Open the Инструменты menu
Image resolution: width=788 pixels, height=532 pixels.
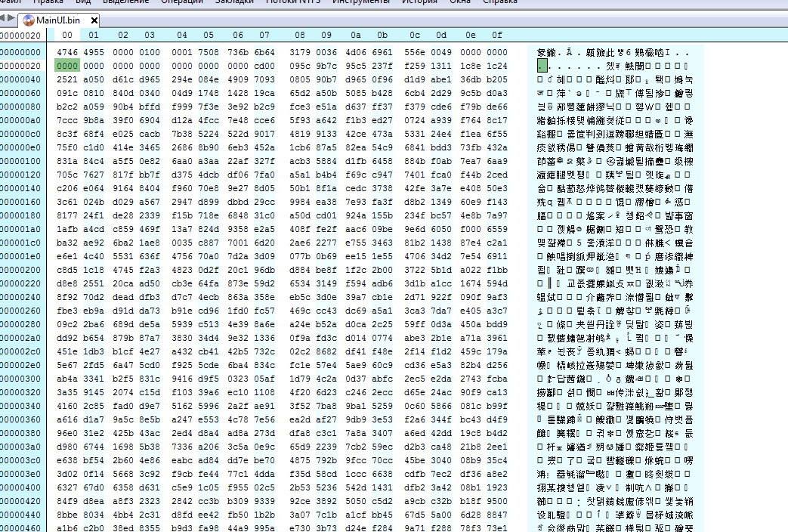(360, 2)
